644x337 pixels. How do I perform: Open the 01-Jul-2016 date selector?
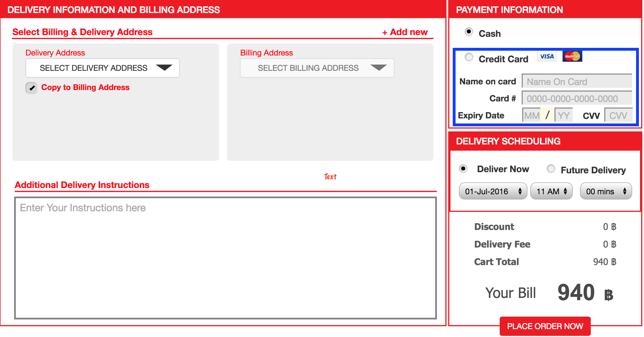493,191
